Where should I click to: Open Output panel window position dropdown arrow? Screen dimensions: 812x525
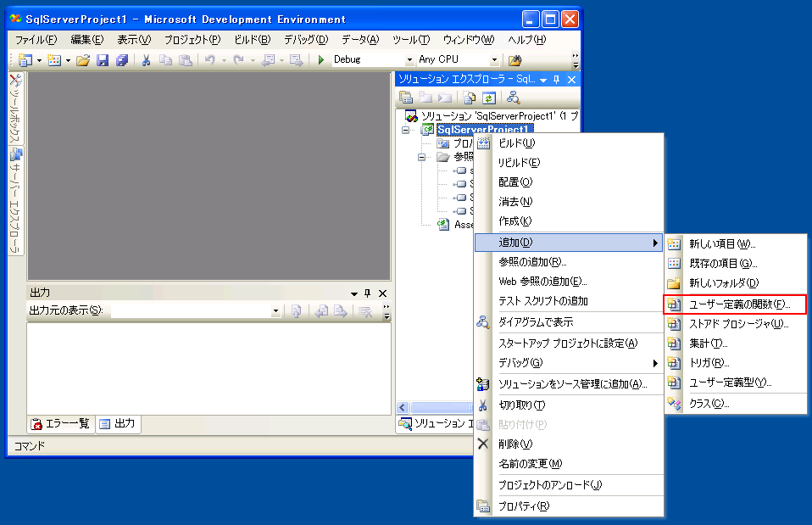click(x=354, y=293)
